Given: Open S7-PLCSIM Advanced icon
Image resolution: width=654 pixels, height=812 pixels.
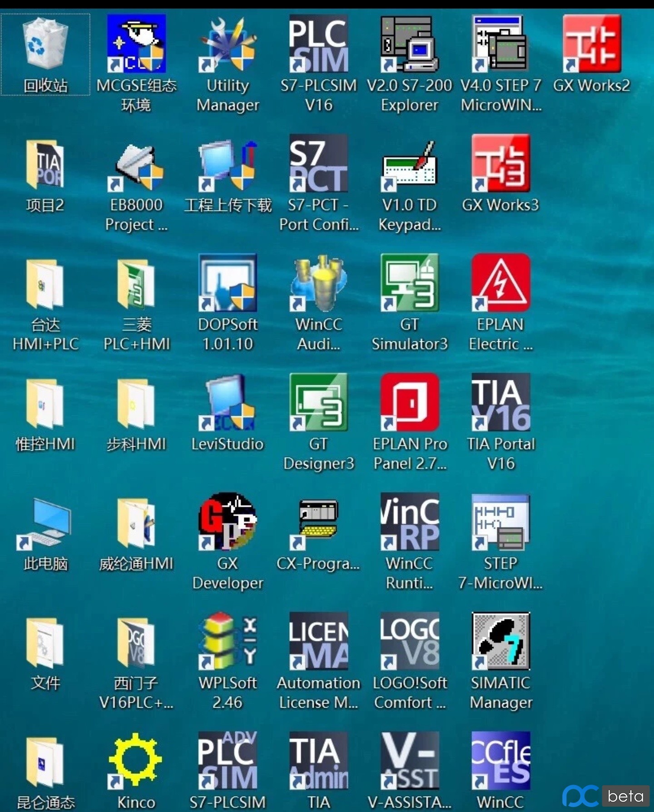Looking at the screenshot, I should coord(228,760).
